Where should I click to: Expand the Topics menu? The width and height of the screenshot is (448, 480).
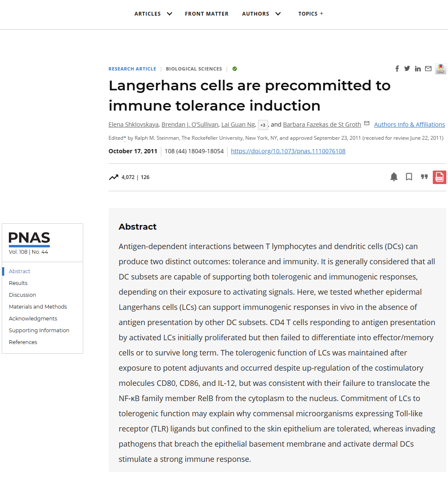(310, 14)
